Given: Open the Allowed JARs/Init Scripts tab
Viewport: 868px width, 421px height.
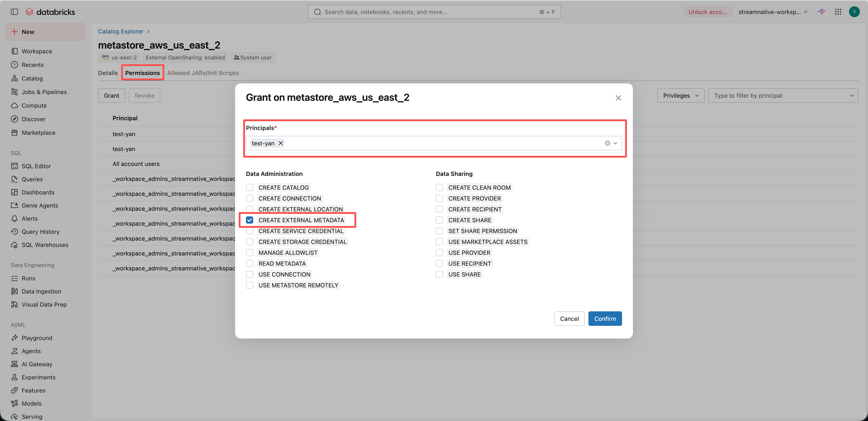Looking at the screenshot, I should pos(203,73).
